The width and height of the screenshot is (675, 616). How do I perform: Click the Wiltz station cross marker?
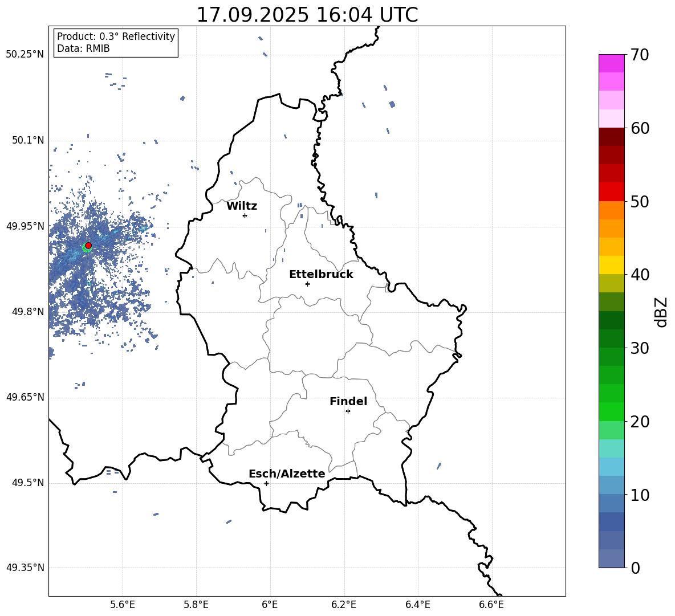tap(245, 215)
